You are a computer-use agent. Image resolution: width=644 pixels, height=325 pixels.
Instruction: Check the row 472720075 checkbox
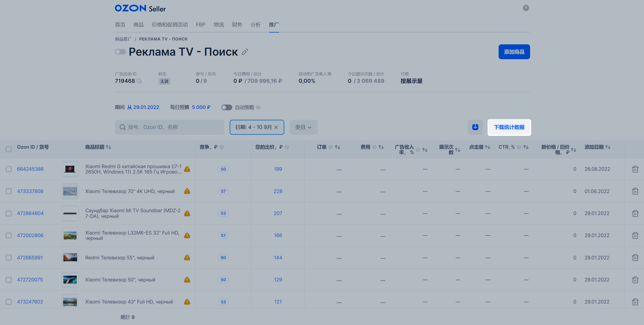click(9, 280)
